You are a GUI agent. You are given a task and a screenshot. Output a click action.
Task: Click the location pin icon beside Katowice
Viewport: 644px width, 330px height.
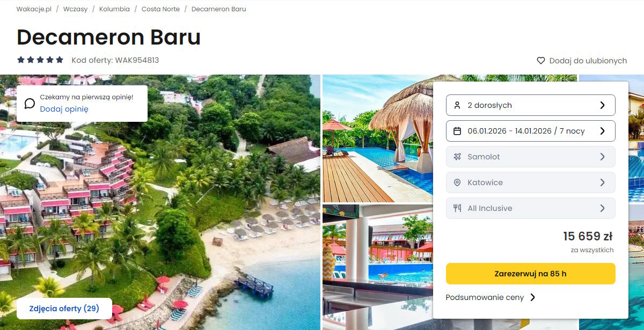(x=457, y=182)
